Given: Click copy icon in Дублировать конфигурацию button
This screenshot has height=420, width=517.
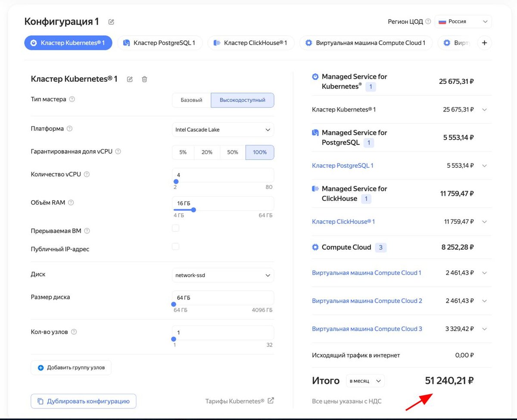Looking at the screenshot, I should (40, 401).
